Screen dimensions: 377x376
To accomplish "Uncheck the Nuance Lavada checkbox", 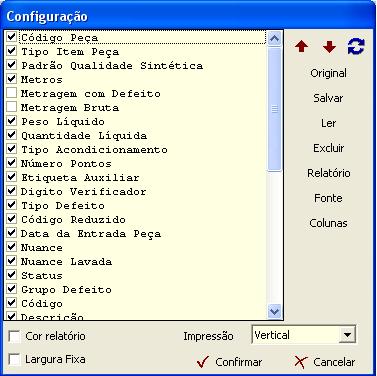I will click(12, 260).
